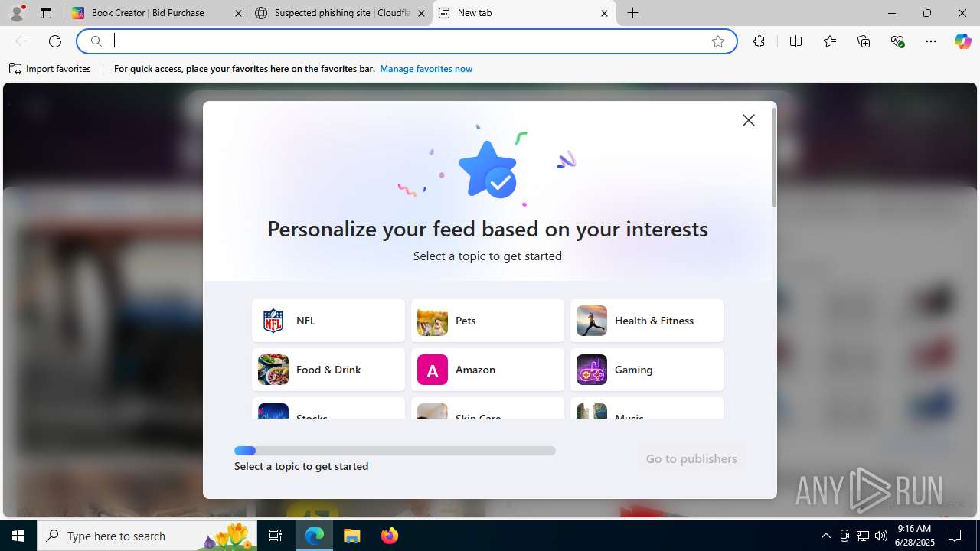Launch Firefox from taskbar
This screenshot has height=551, width=980.
(389, 536)
